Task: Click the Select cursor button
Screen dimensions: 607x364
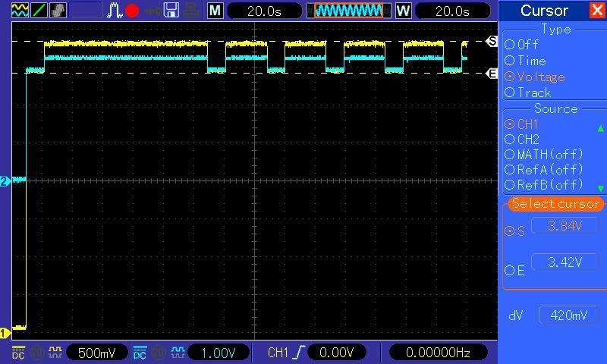Action: [555, 203]
